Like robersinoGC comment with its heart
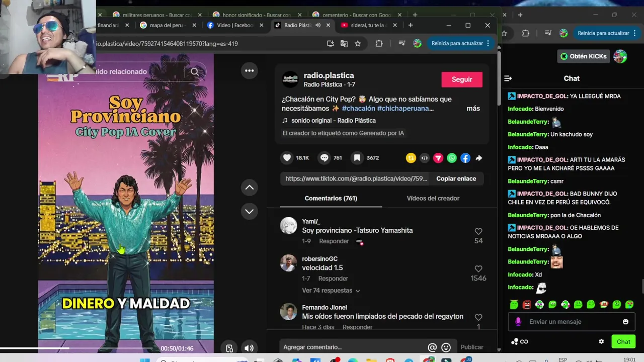644x362 pixels. click(x=478, y=268)
